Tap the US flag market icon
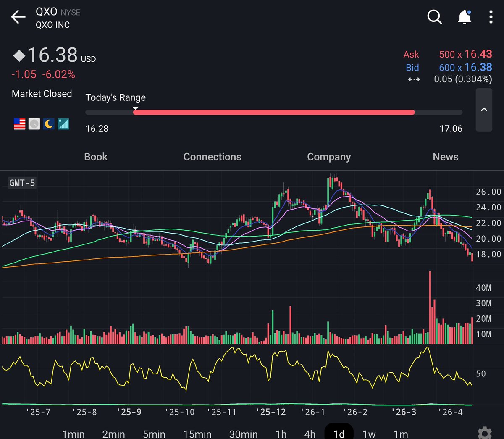Image resolution: width=504 pixels, height=439 pixels. pos(20,124)
